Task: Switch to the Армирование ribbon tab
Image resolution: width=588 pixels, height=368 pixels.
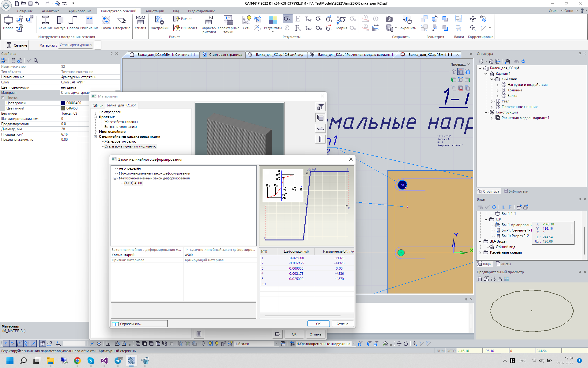Action: click(x=80, y=11)
